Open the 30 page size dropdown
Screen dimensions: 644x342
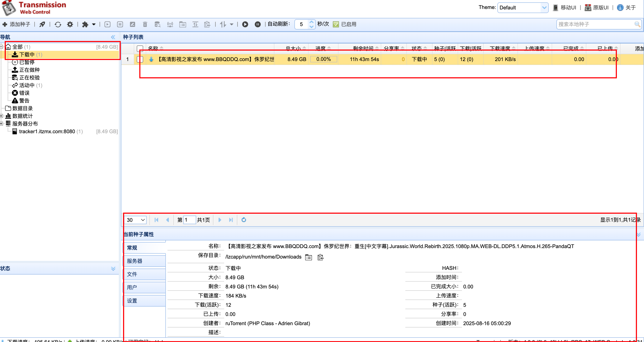coord(135,220)
